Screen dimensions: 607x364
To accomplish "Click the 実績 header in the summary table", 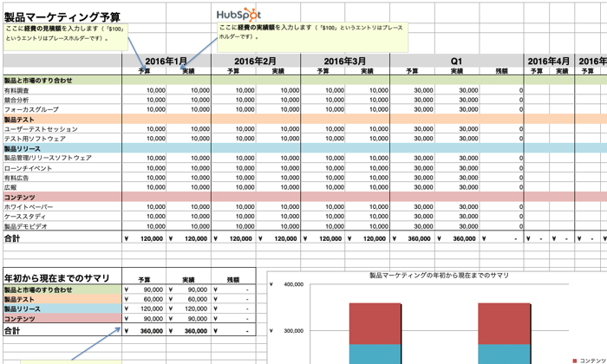I will click(x=189, y=280).
